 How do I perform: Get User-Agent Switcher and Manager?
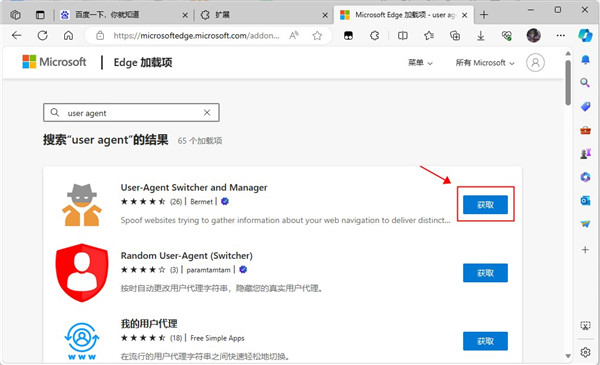[485, 205]
